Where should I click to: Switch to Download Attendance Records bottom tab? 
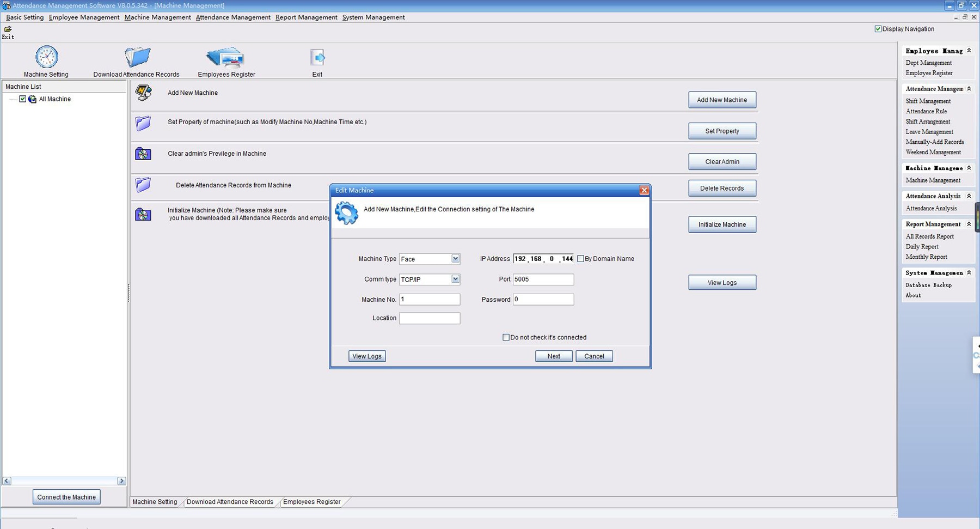pyautogui.click(x=230, y=502)
